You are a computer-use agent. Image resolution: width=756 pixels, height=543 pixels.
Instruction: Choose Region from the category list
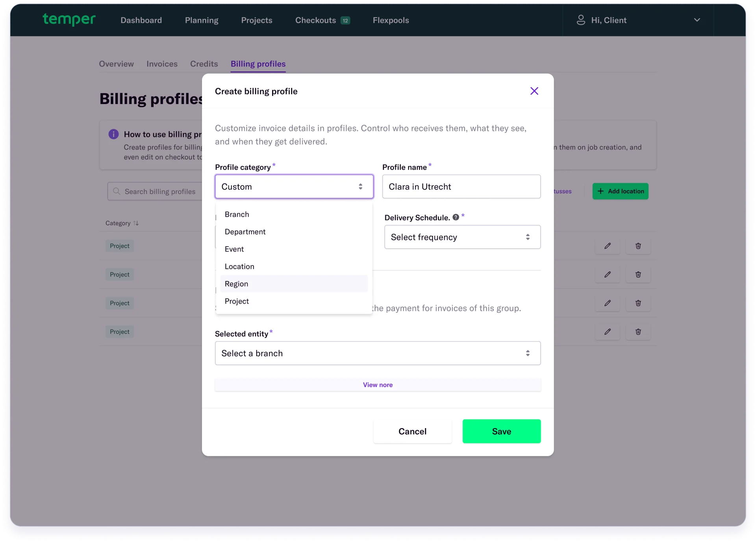click(237, 284)
